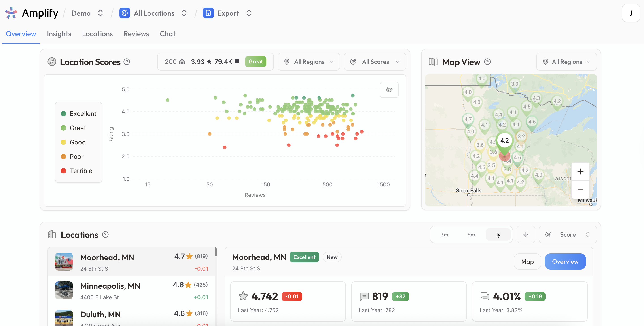Click the Export document icon
Image resolution: width=644 pixels, height=326 pixels.
[208, 13]
